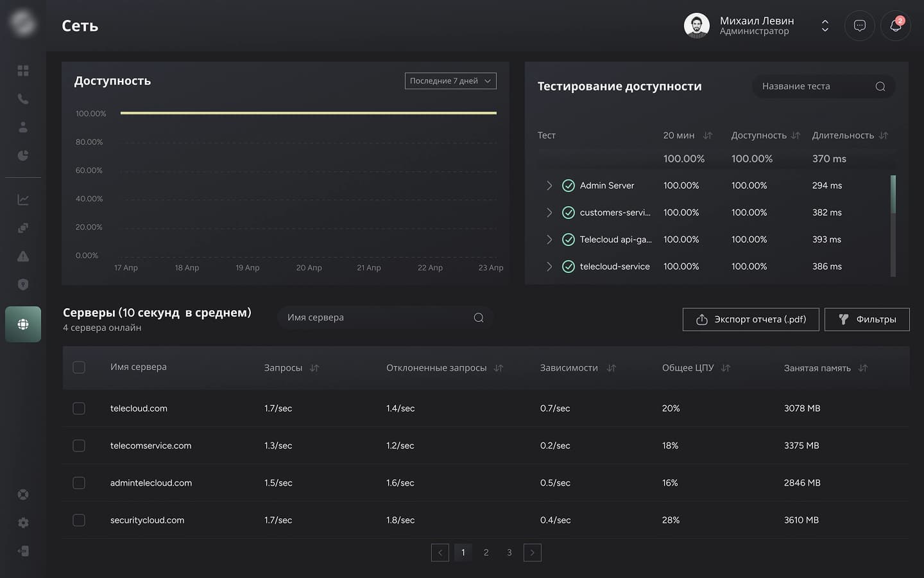Screen dimensions: 924x578
Task: Select the securitycloud.com row checkbox
Action: pos(79,520)
